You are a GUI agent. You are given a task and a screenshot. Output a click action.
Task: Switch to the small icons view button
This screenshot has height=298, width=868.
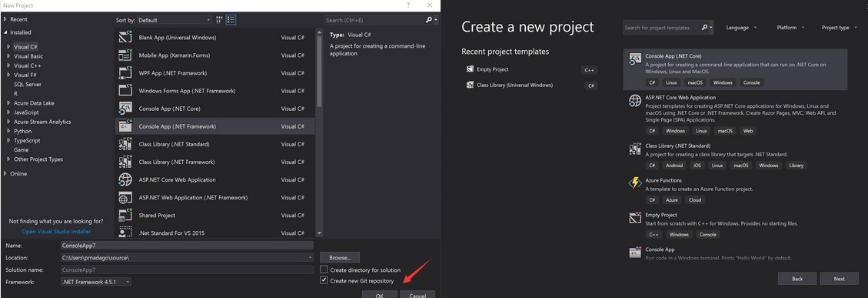[220, 20]
